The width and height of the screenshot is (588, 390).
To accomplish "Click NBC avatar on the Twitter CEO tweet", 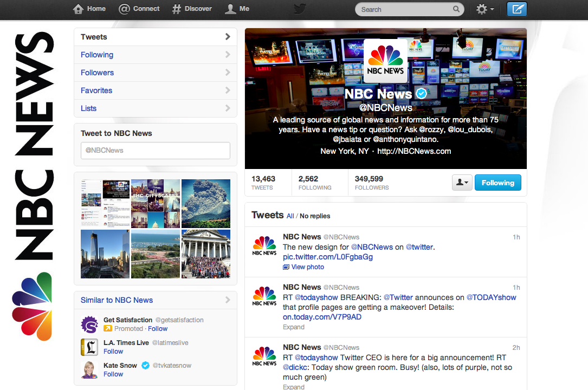I will (x=264, y=356).
